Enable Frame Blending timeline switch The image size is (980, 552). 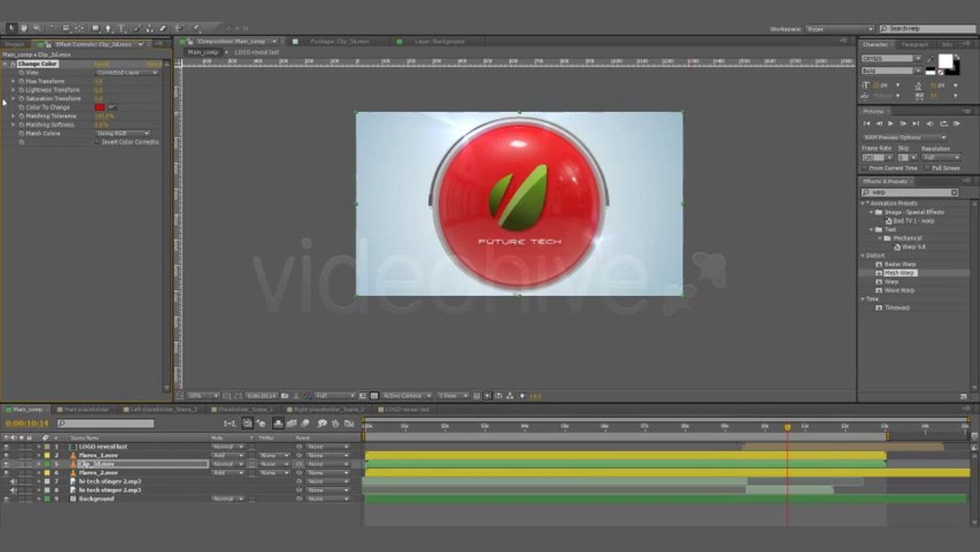tap(291, 422)
